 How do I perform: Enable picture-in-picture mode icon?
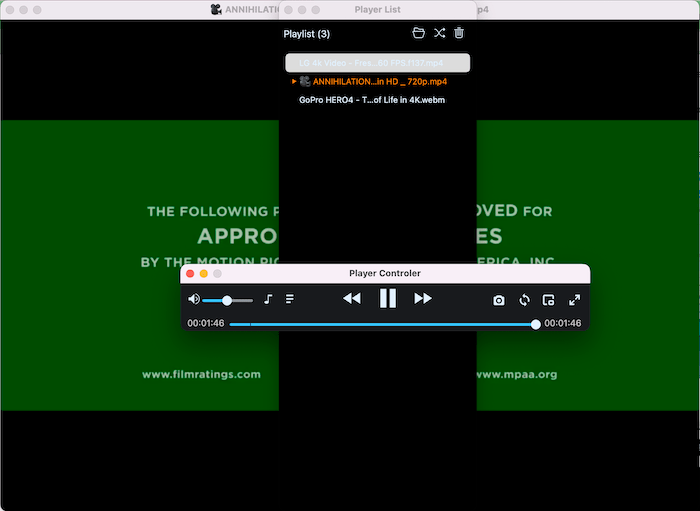tap(548, 300)
